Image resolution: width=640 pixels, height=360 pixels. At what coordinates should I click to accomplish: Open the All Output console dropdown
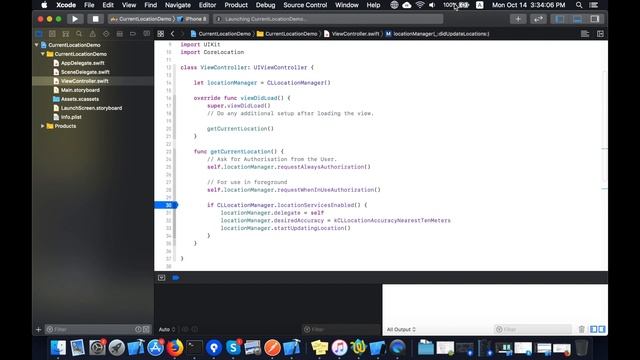click(401, 329)
